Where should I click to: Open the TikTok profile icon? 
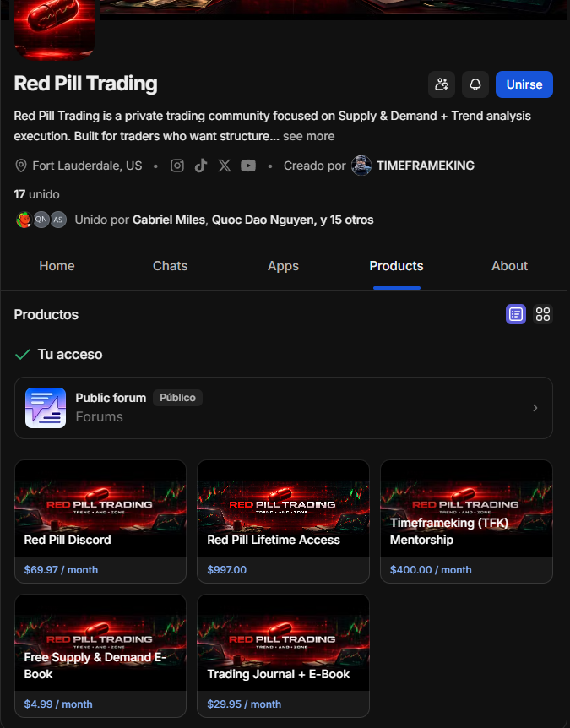pos(201,166)
